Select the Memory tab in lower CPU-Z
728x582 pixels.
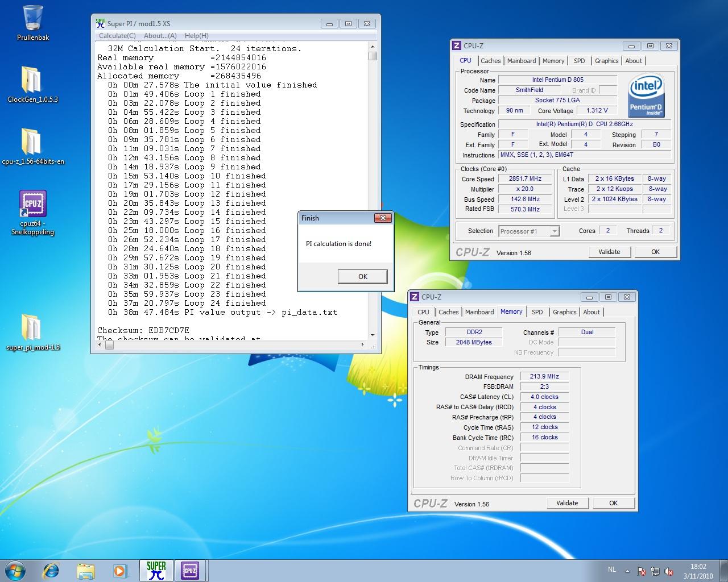click(x=511, y=311)
